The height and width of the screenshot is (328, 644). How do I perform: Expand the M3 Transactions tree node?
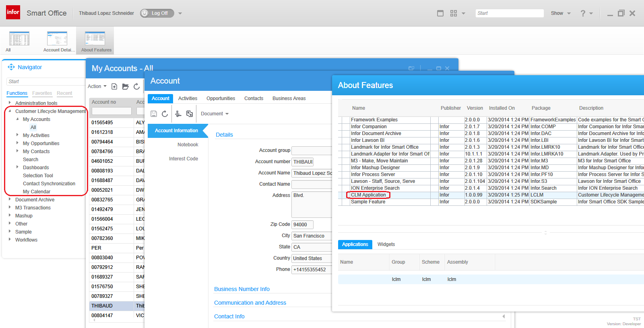[10, 207]
